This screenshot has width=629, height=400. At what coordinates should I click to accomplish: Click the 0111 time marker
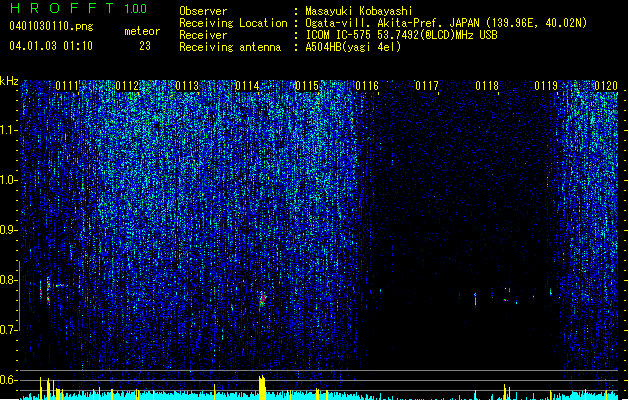67,86
